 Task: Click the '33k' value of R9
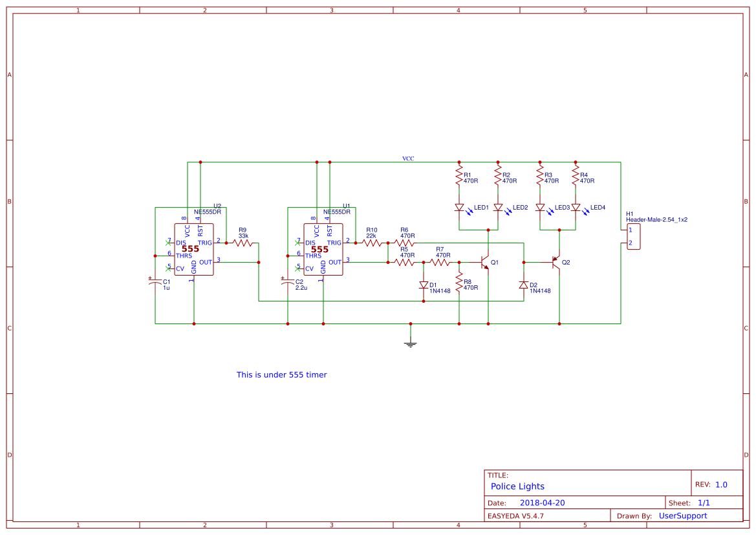pos(243,236)
